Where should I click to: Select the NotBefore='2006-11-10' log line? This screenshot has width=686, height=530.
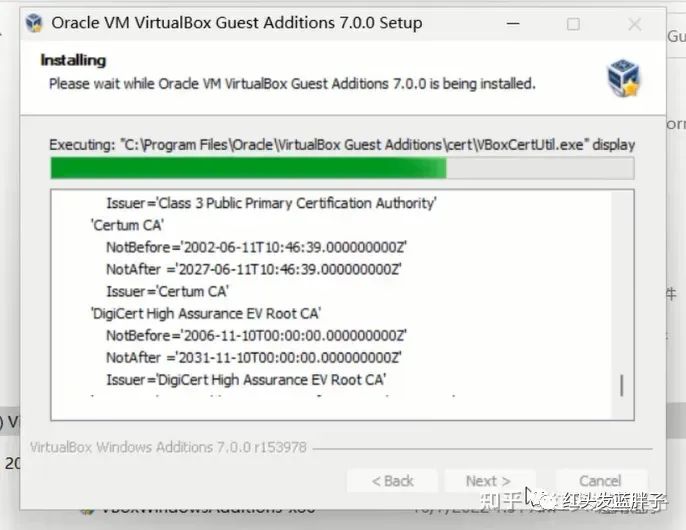point(256,336)
